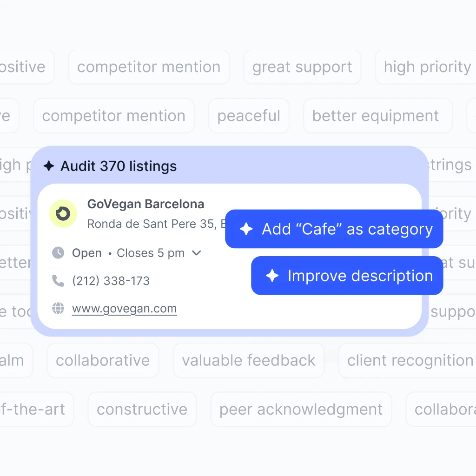
Task: Click the globe icon beside the website
Action: [58, 309]
